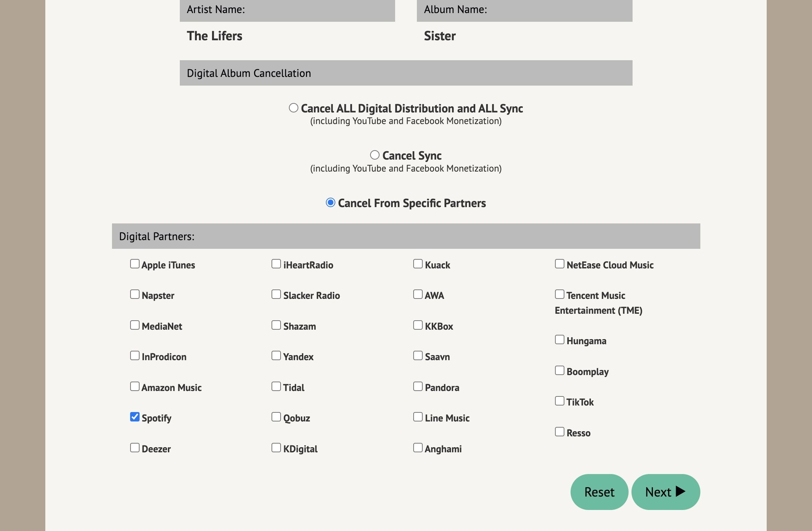Enable the Yandex checkbox

pos(276,355)
